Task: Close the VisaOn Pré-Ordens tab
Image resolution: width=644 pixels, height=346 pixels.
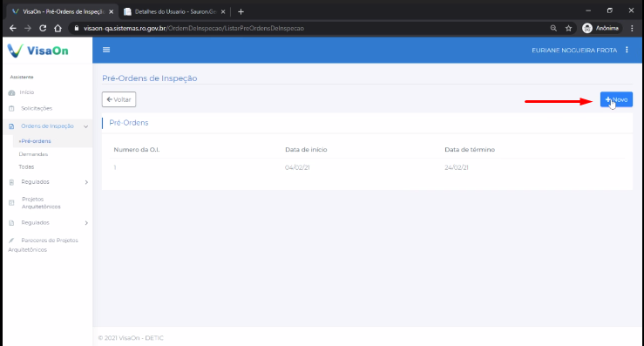Action: click(x=111, y=12)
